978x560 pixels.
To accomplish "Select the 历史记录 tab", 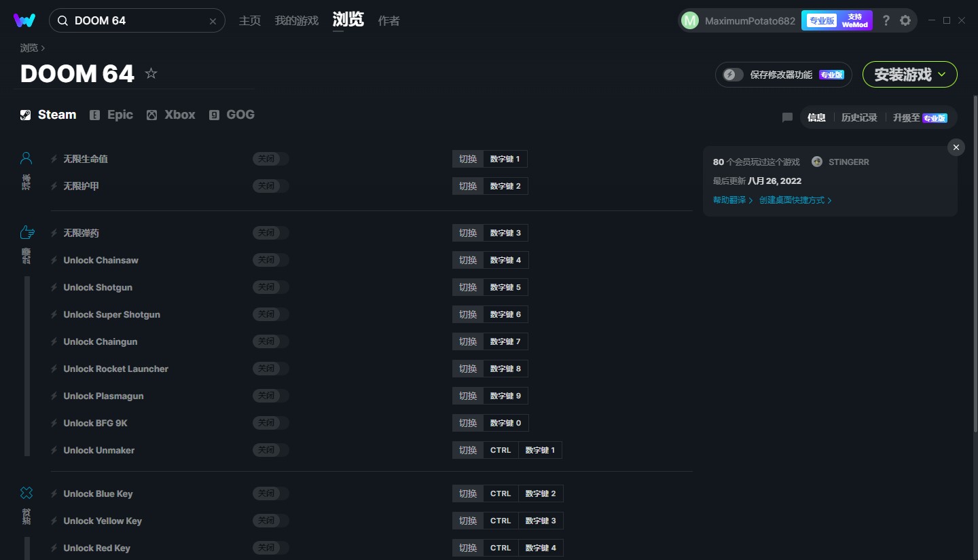I will click(859, 117).
